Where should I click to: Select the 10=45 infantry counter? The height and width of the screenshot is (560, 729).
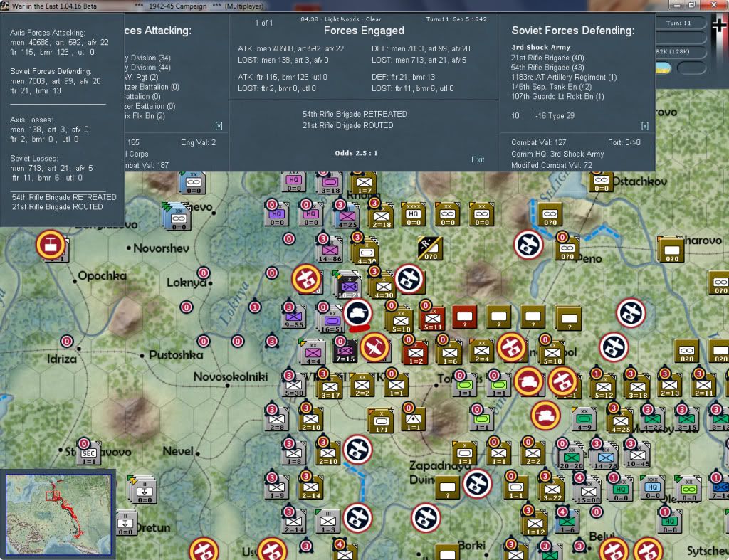pos(637,455)
